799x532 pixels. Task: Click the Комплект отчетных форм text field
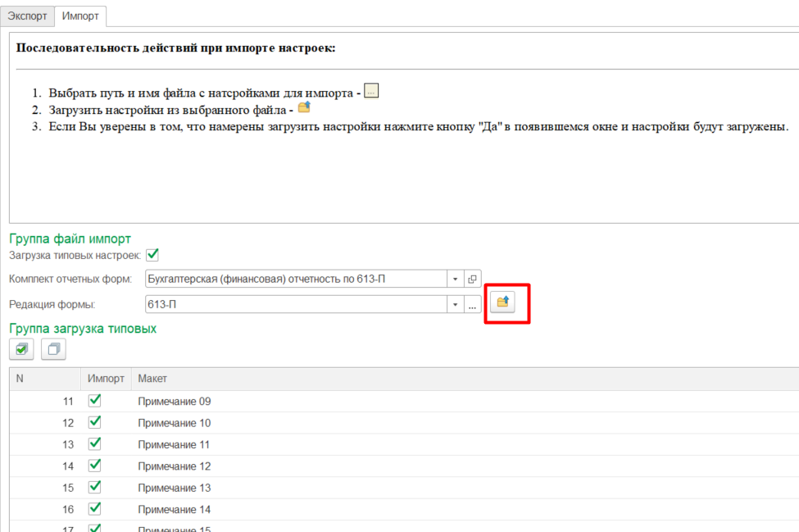click(295, 279)
